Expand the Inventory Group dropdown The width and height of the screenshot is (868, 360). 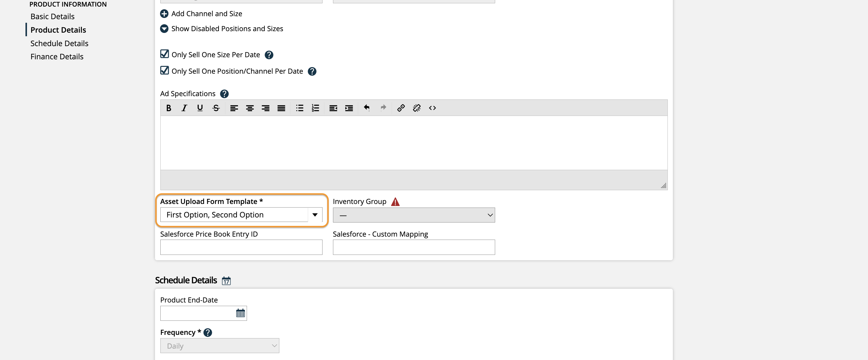click(413, 215)
